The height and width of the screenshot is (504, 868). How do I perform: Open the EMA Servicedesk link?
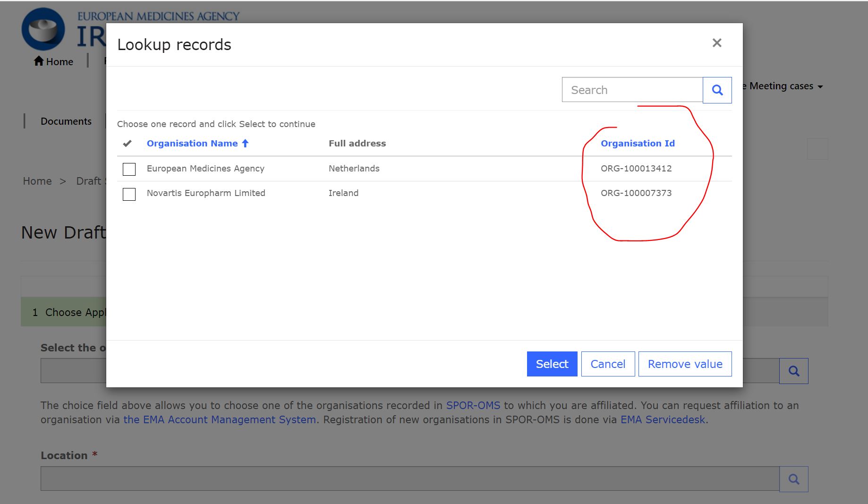(662, 419)
